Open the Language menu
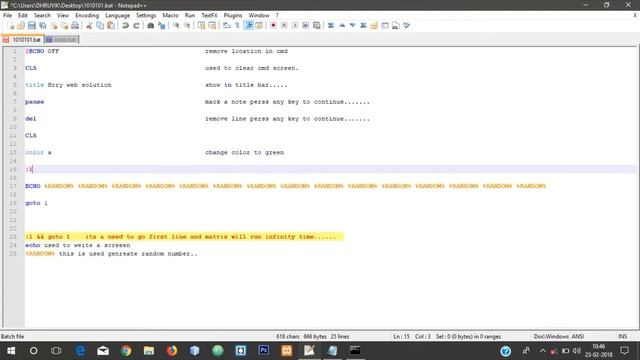 coord(117,16)
